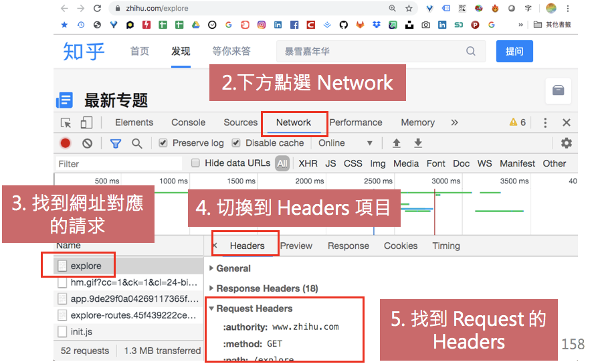
Task: Toggle the network filter funnel icon
Action: (x=116, y=144)
